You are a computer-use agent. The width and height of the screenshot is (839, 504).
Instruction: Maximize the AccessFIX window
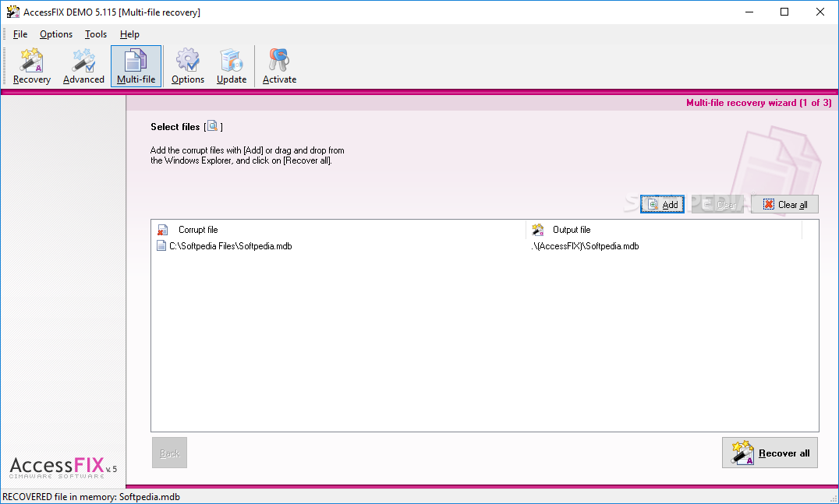pyautogui.click(x=784, y=12)
